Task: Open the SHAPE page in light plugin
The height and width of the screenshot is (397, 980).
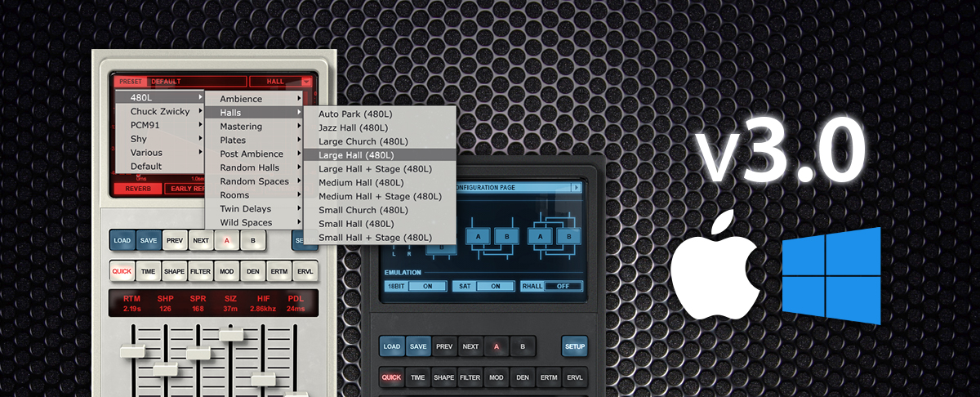Action: point(174,271)
